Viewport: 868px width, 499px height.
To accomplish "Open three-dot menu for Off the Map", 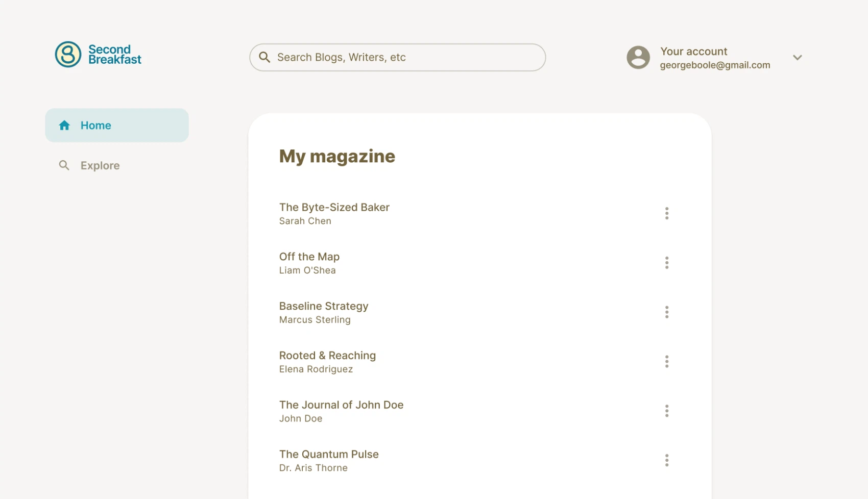I will pos(666,263).
